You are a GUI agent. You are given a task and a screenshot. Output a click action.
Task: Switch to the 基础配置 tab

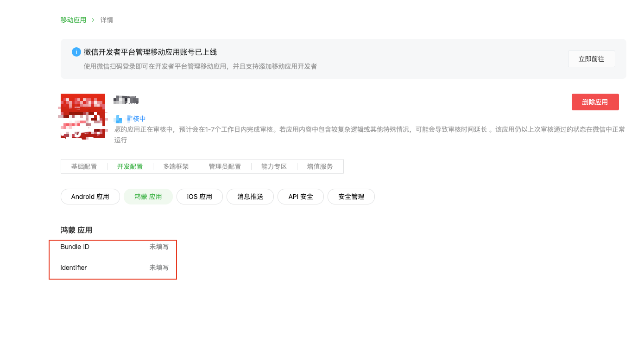[84, 166]
